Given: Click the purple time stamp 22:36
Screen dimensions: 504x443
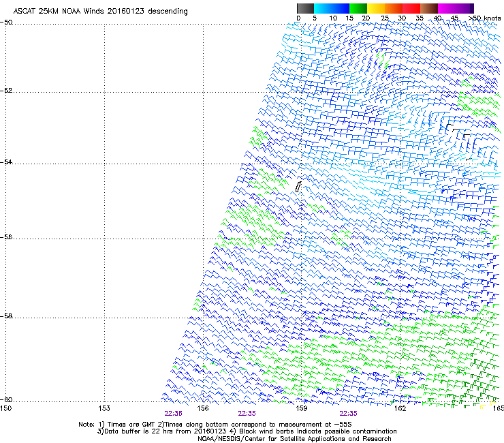Looking at the screenshot, I should pos(173,414).
